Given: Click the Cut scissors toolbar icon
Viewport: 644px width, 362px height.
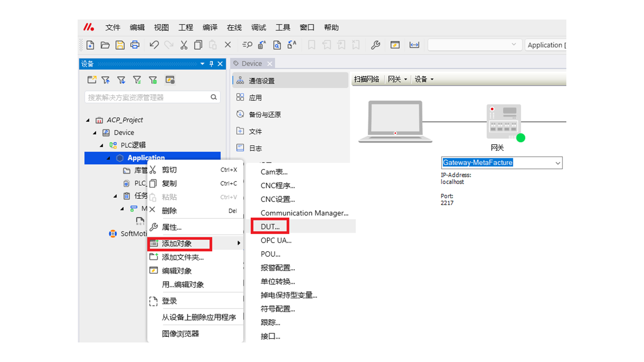Looking at the screenshot, I should coord(183,45).
